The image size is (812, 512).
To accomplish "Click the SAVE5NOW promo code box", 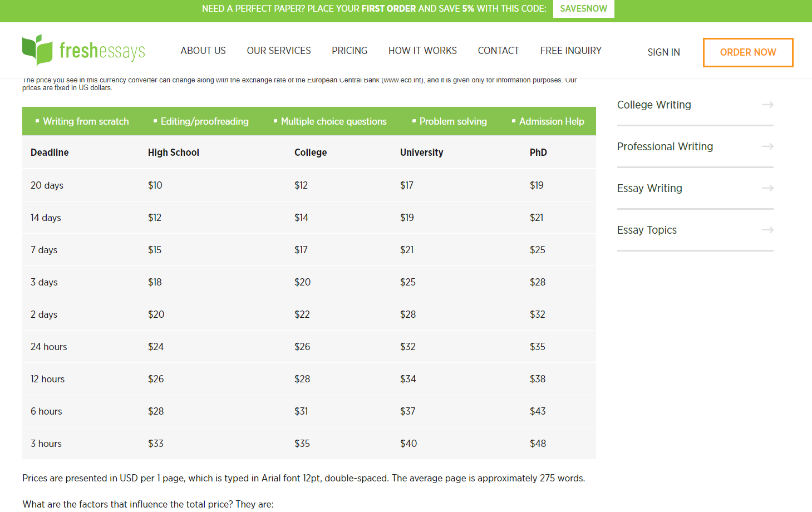I will click(x=584, y=9).
